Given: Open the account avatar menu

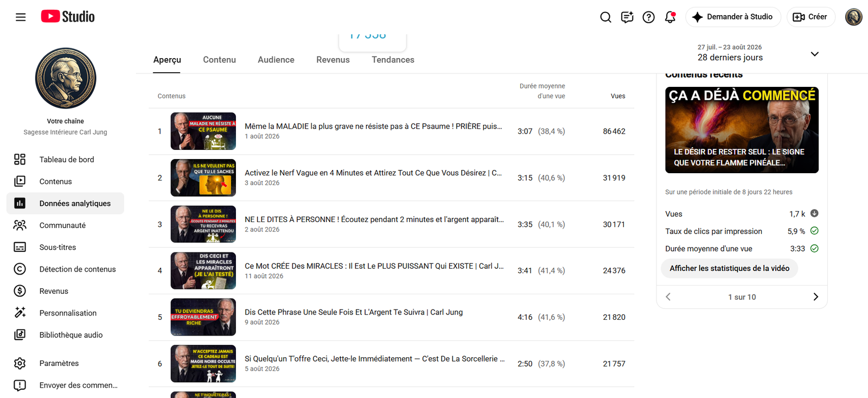Looking at the screenshot, I should [x=853, y=17].
